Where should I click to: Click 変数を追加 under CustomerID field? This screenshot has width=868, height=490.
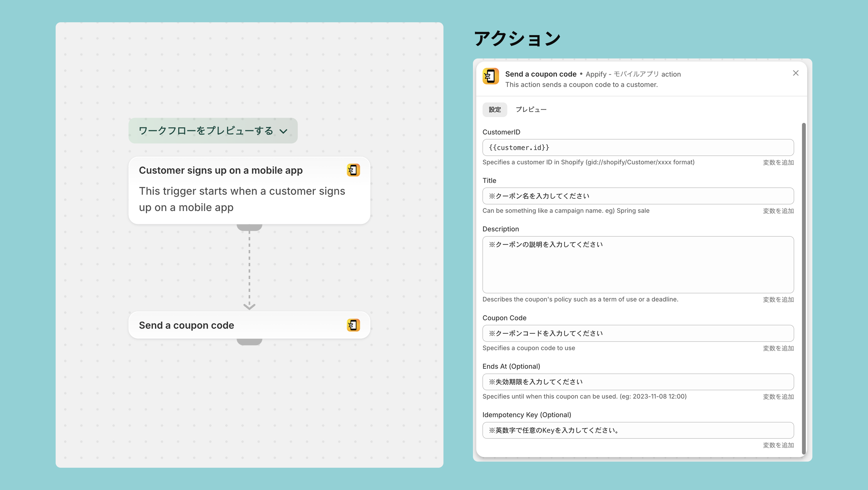pyautogui.click(x=778, y=163)
